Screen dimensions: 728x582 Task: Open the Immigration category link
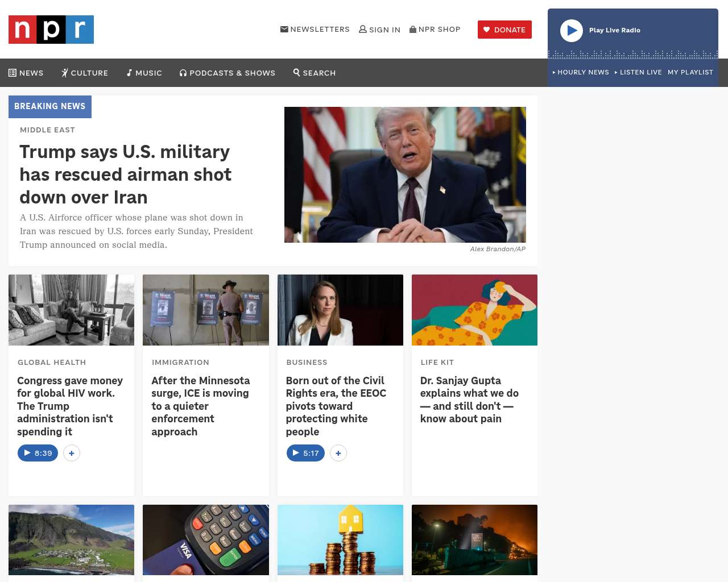[x=180, y=362]
